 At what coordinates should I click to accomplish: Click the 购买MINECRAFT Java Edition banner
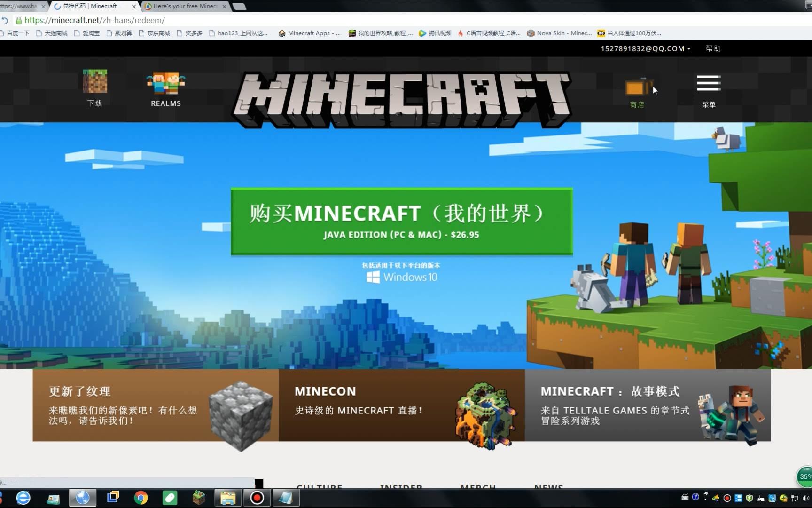pyautogui.click(x=402, y=221)
